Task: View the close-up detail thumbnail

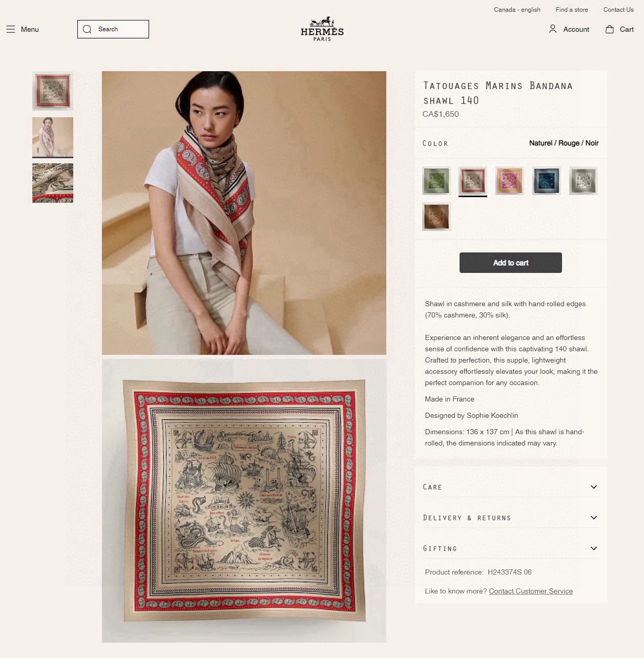Action: click(x=53, y=183)
